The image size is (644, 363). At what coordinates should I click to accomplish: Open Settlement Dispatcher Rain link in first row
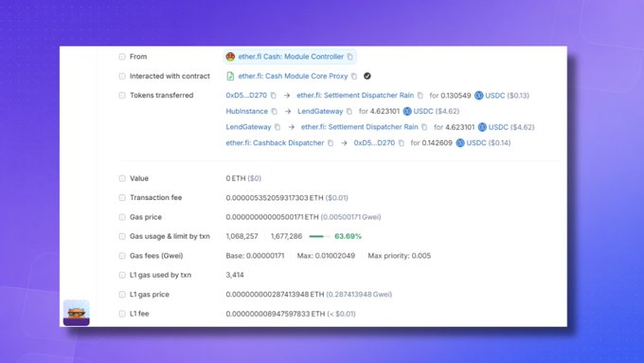tap(355, 96)
